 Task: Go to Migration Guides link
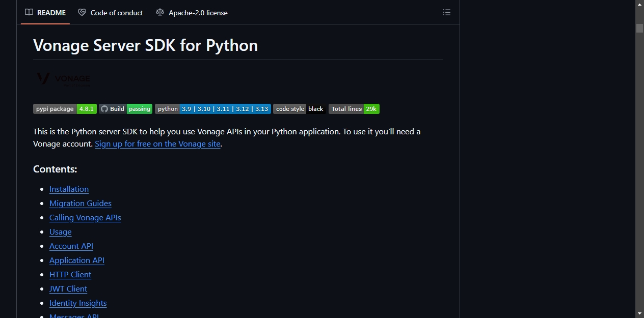point(81,204)
